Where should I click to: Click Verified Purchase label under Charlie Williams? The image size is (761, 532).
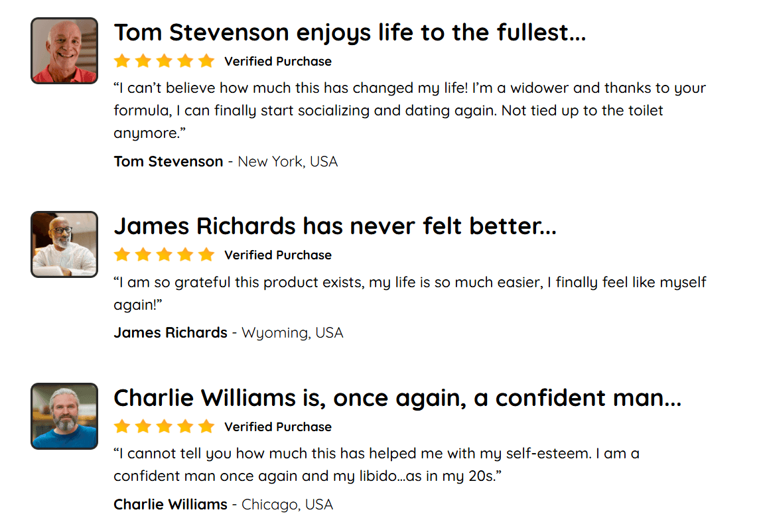coord(278,427)
